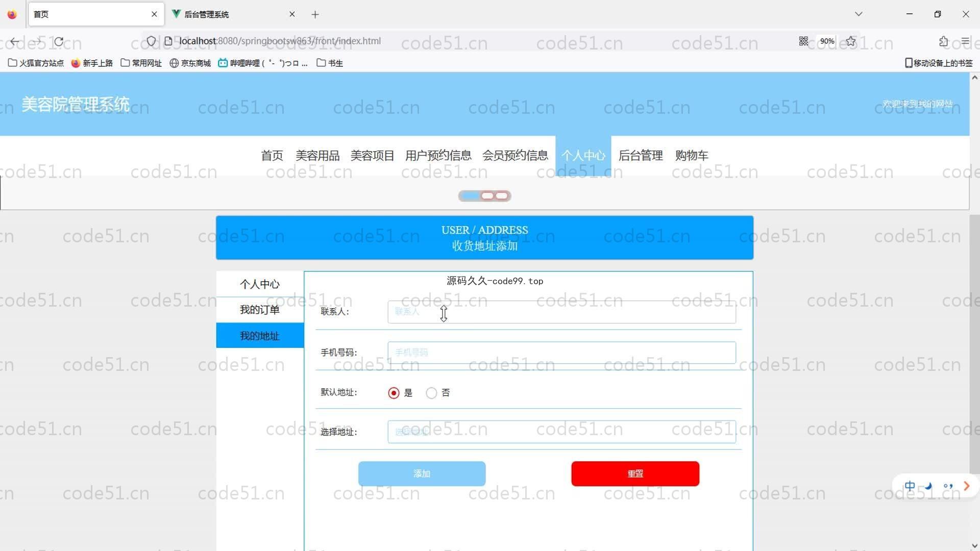
Task: Focus the 手机号码 input field
Action: [x=561, y=353]
